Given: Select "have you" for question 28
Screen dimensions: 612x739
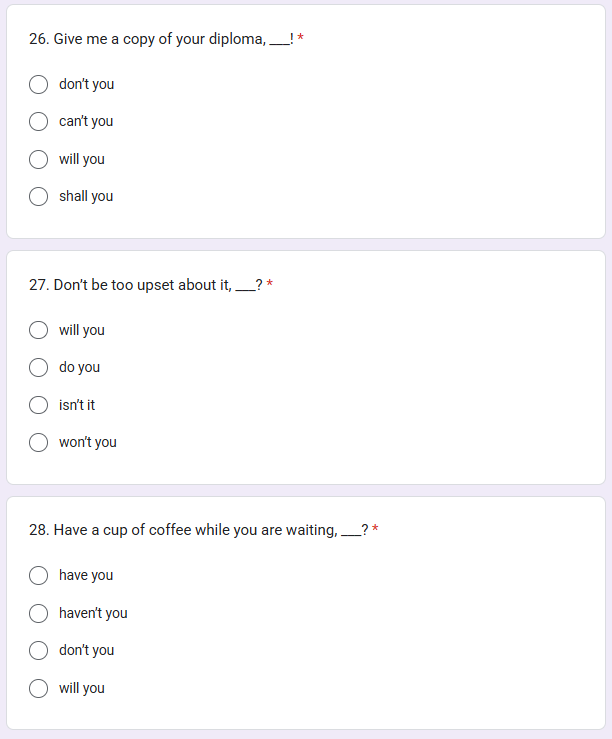Looking at the screenshot, I should (x=38, y=575).
